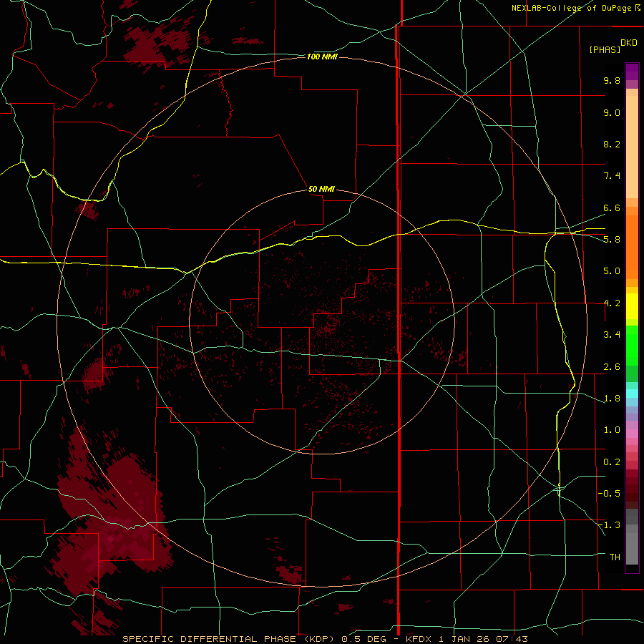Viewport: 644px width, 644px height.
Task: Click the TH threshold label on scale
Action: pyautogui.click(x=615, y=557)
